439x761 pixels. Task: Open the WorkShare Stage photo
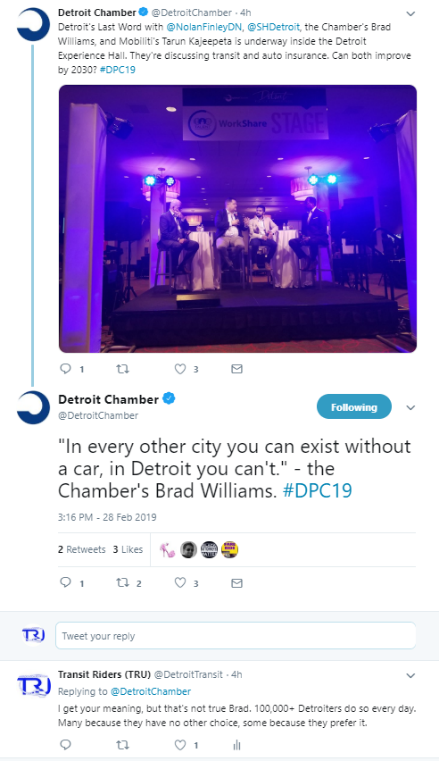coord(238,219)
